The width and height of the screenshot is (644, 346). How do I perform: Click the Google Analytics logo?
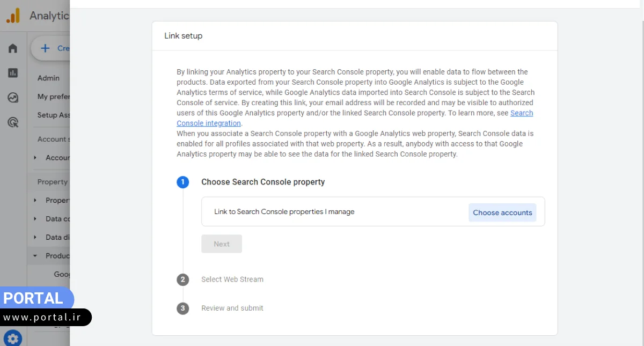click(13, 16)
